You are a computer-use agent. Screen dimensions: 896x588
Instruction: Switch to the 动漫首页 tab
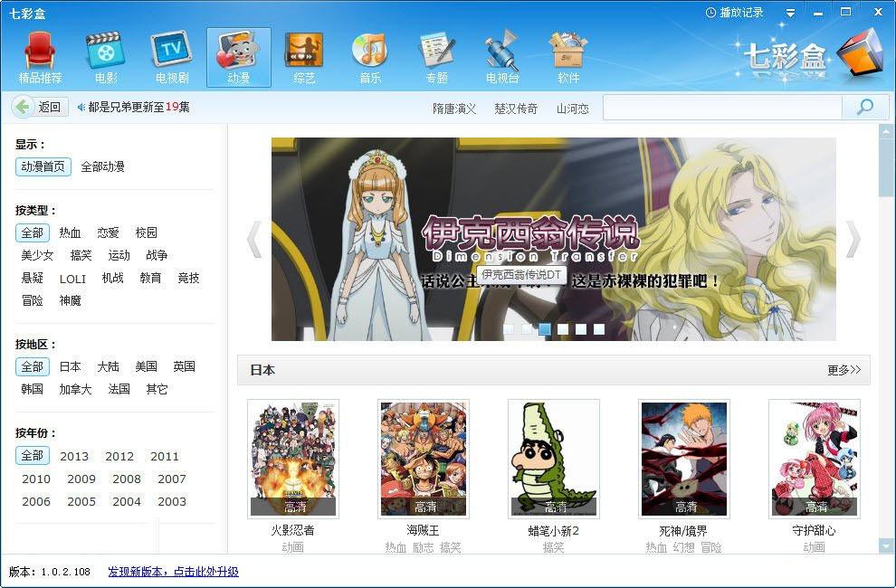pyautogui.click(x=43, y=166)
